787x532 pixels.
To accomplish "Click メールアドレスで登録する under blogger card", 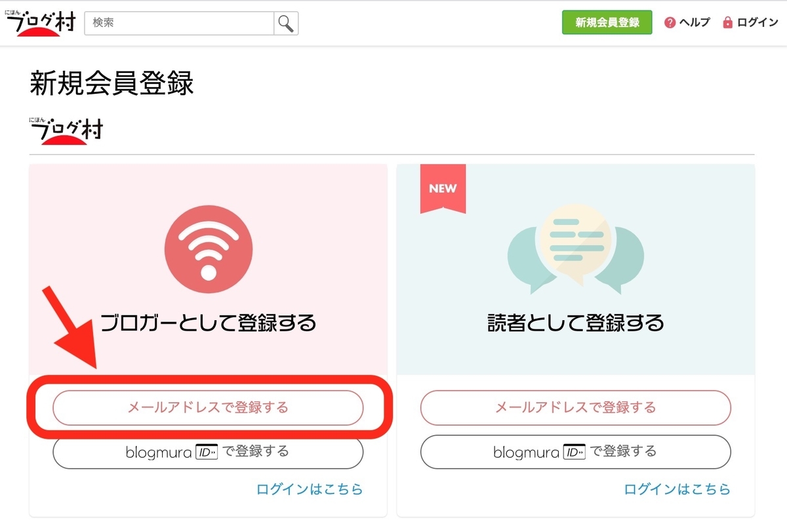I will click(208, 408).
